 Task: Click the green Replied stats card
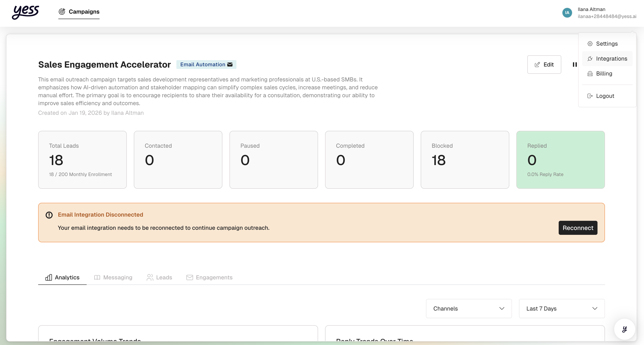[x=560, y=160]
